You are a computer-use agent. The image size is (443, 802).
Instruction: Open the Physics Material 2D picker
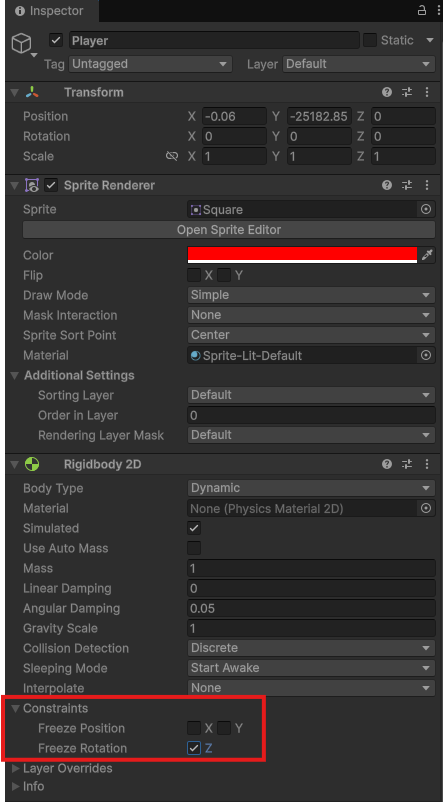[x=426, y=508]
